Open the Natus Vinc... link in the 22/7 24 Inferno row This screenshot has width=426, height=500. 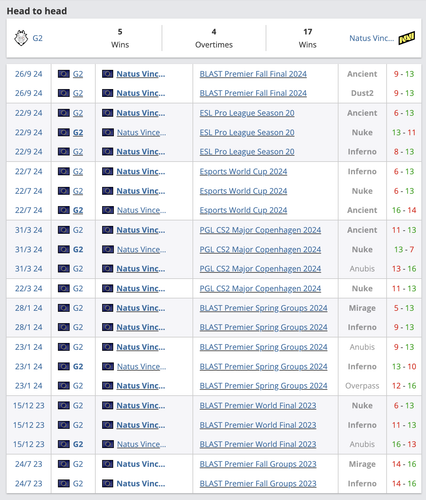pos(141,171)
